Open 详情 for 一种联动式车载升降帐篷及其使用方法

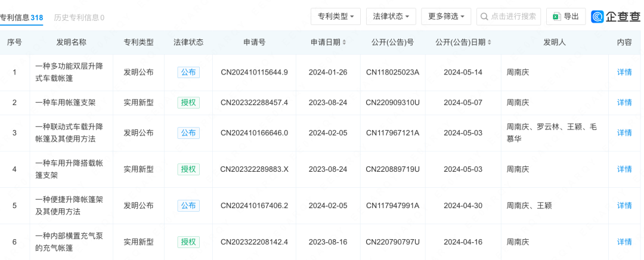tap(624, 132)
